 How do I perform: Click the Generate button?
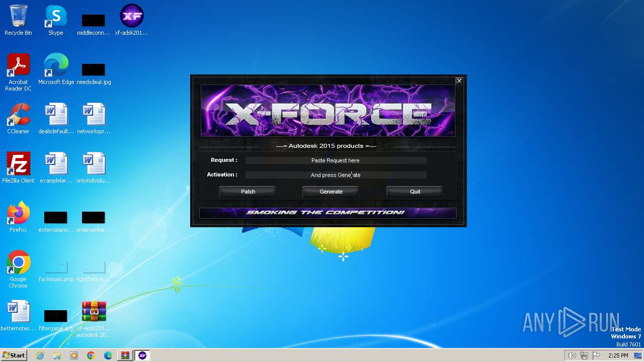point(331,192)
